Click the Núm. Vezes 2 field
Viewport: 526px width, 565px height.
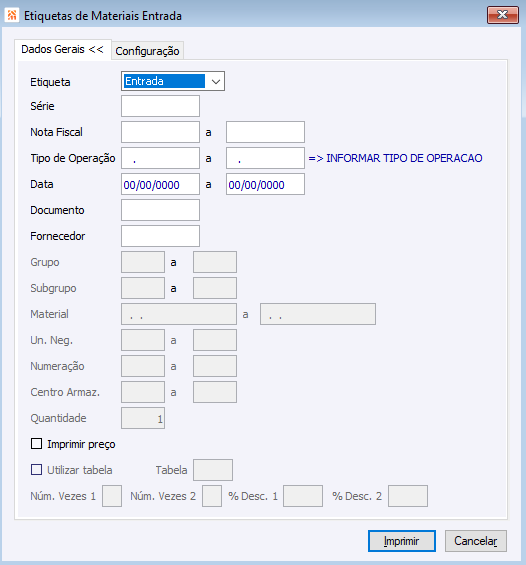click(212, 496)
